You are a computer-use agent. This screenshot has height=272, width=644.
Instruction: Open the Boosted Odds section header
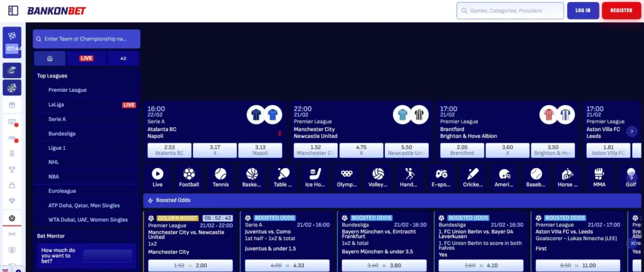(392, 200)
